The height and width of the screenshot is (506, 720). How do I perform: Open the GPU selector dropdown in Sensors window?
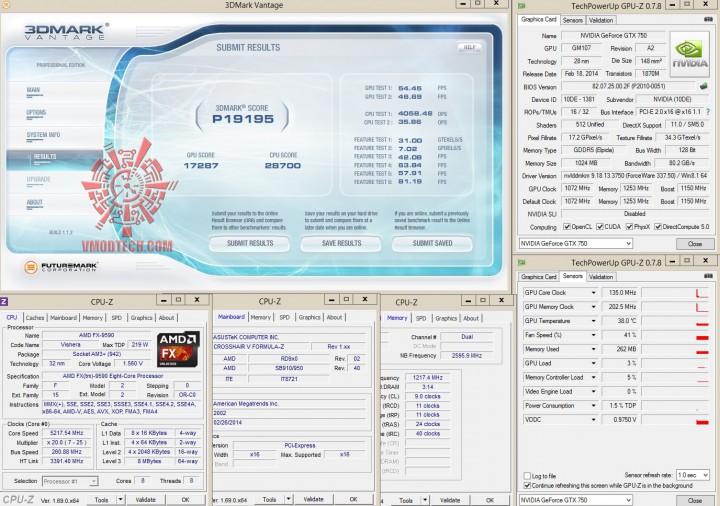click(x=628, y=500)
